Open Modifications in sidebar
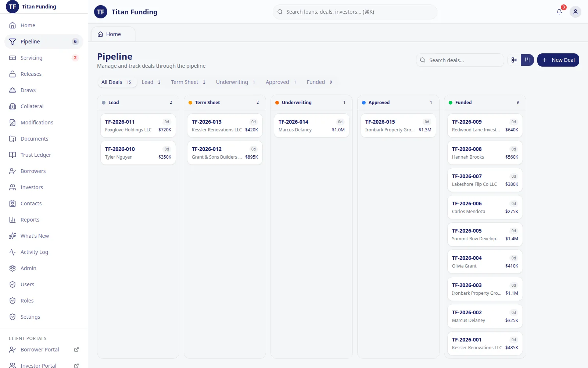 tap(44, 123)
